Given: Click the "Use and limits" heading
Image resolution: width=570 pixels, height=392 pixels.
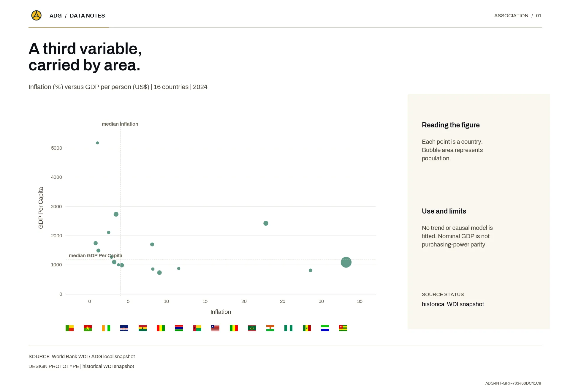Looking at the screenshot, I should [444, 211].
